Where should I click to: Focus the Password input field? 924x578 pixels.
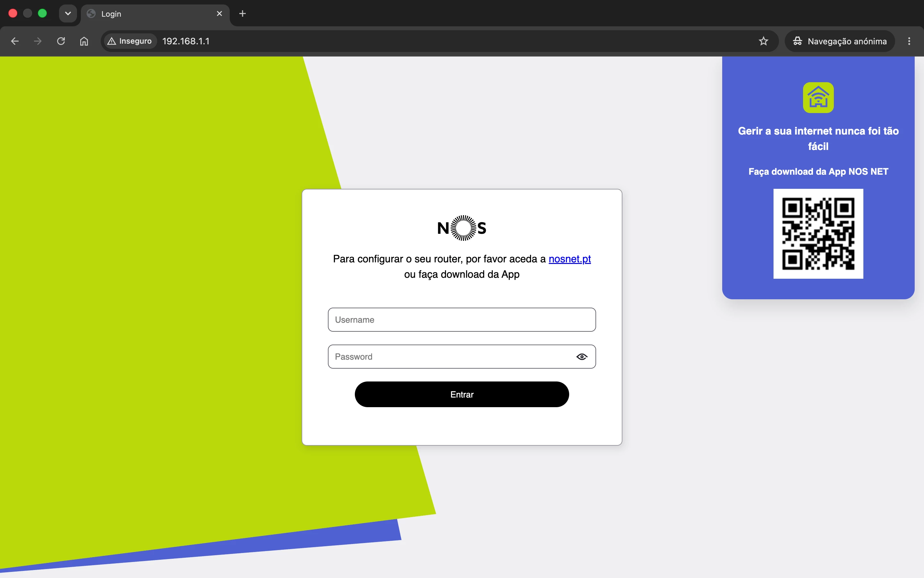pos(462,357)
